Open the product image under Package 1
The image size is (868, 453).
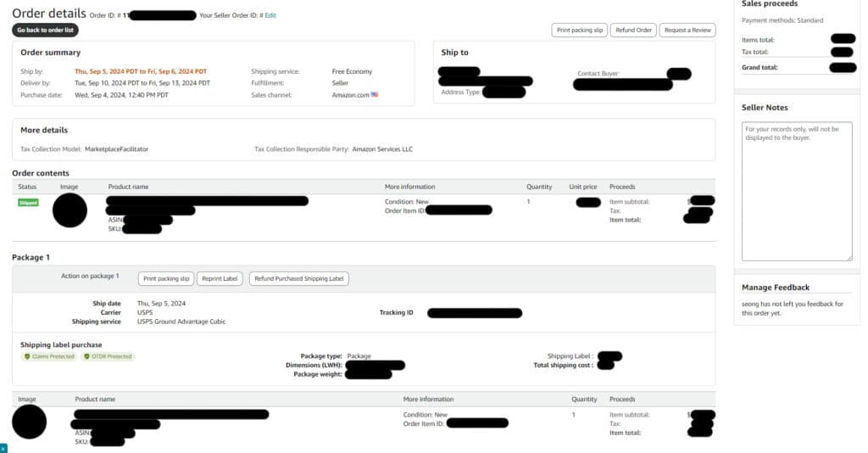coord(30,422)
